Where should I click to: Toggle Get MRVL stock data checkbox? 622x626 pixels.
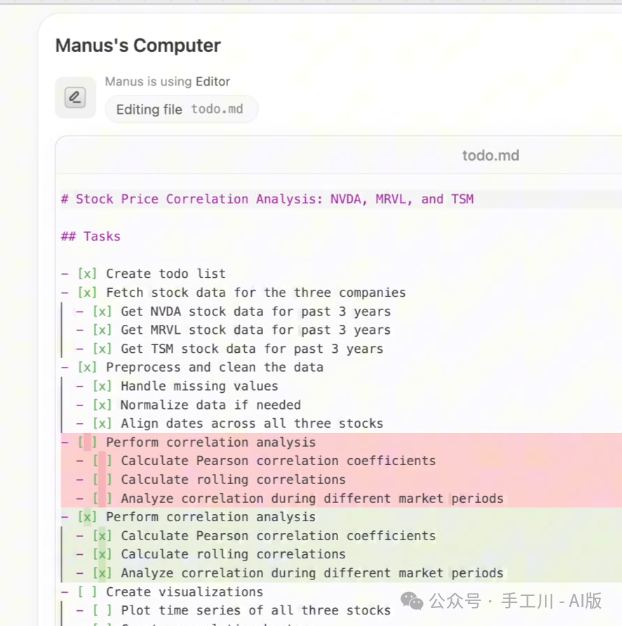point(102,330)
